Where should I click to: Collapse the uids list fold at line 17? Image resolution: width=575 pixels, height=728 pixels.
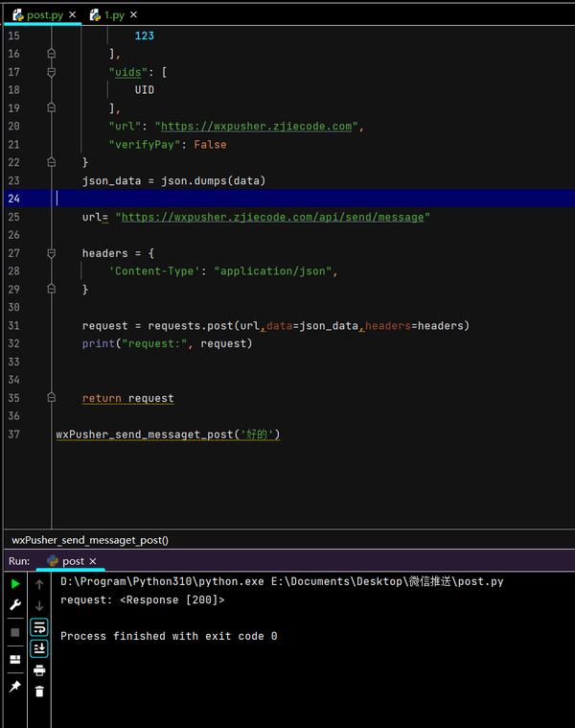52,72
